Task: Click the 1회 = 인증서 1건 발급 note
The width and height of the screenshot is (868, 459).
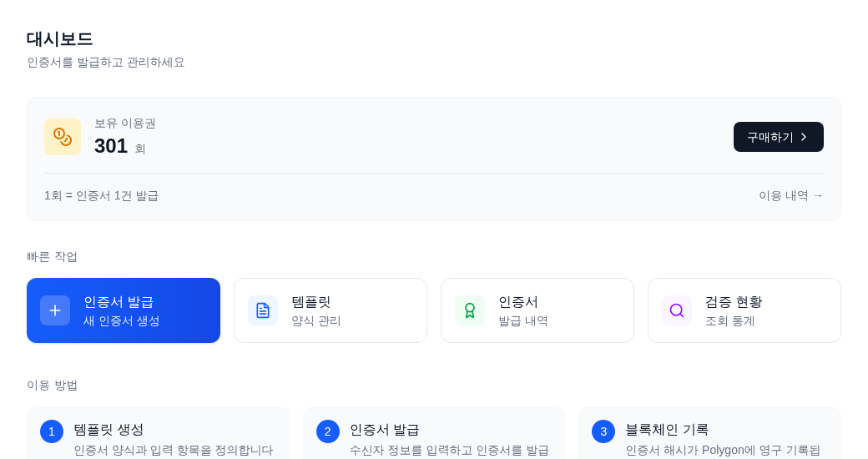Action: click(101, 195)
